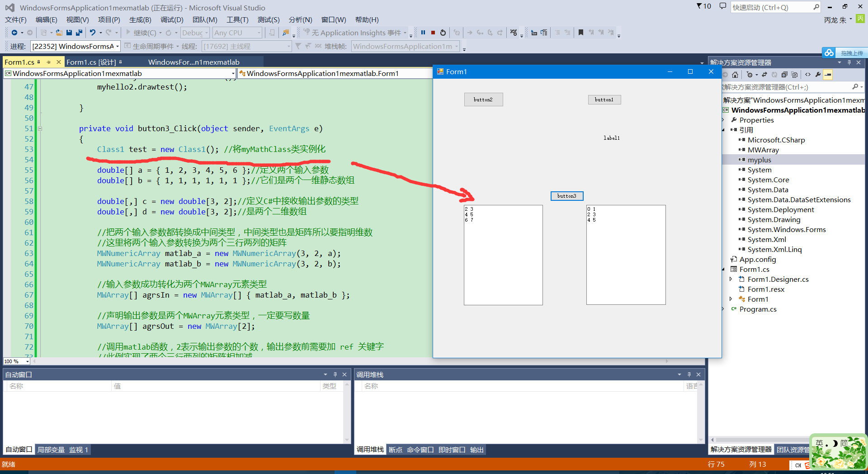
Task: Click the save file floppy icon
Action: pyautogui.click(x=69, y=33)
